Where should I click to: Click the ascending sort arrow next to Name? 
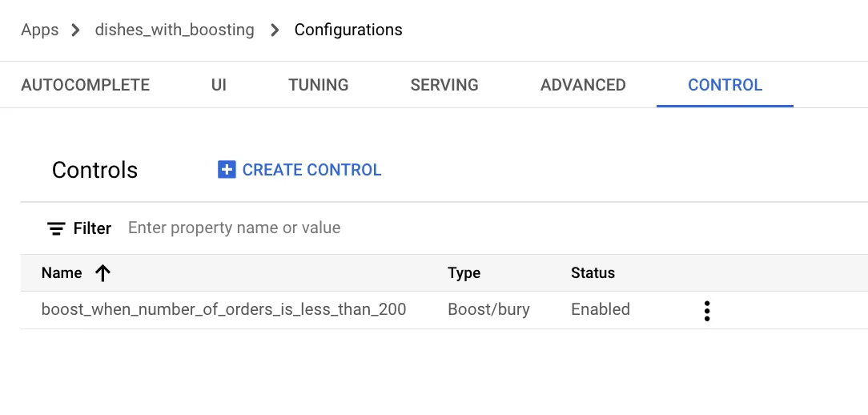coord(102,273)
